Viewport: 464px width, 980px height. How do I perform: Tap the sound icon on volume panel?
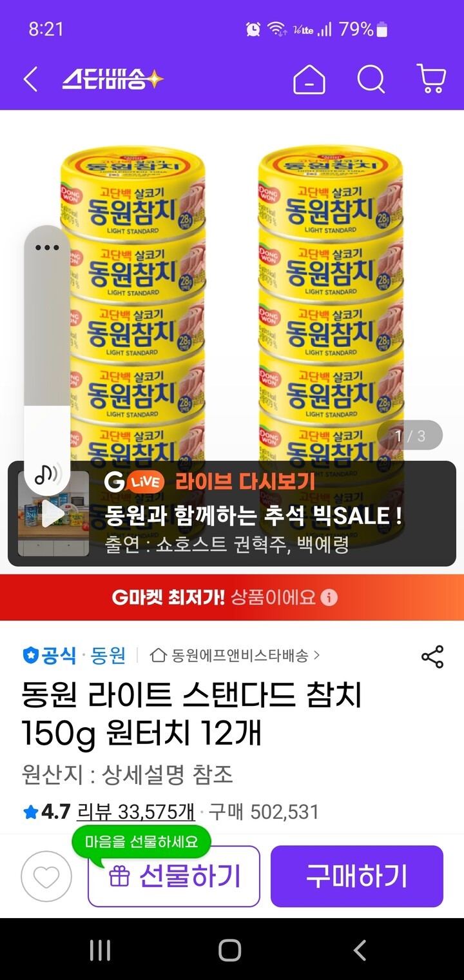point(47,474)
